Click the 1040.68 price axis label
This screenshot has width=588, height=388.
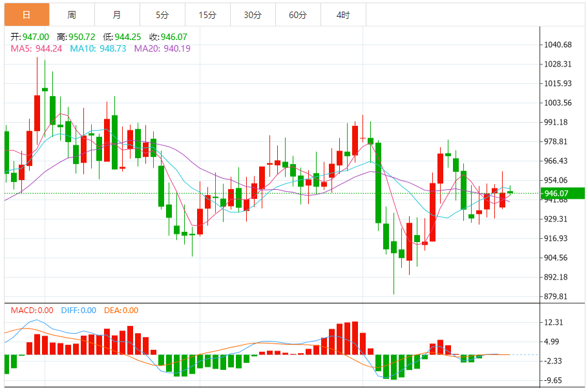click(558, 45)
